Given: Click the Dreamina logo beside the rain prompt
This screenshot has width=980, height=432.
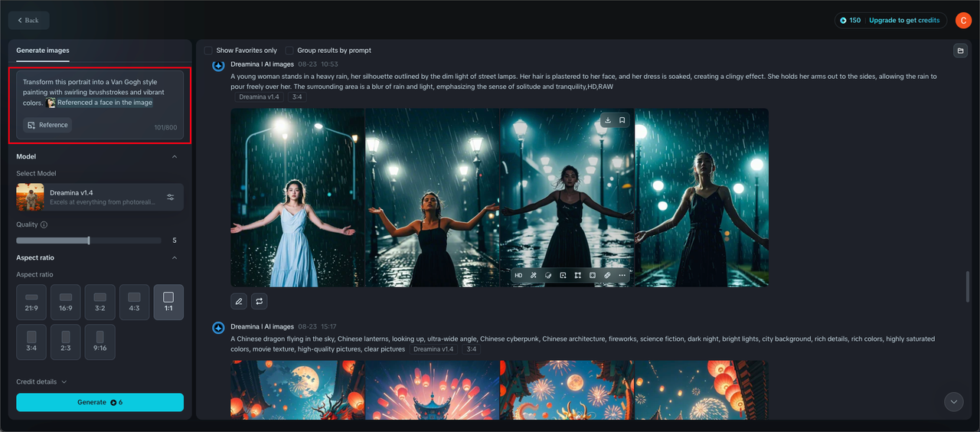Looking at the screenshot, I should coord(218,65).
